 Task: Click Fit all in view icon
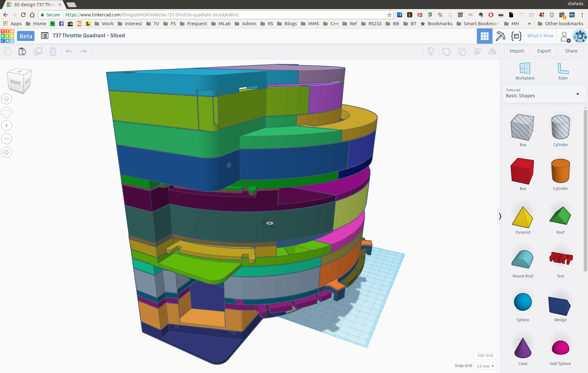coord(7,112)
